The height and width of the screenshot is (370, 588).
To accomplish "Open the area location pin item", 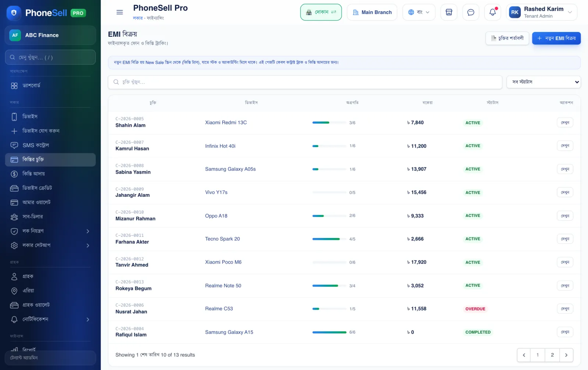I will 50,291.
